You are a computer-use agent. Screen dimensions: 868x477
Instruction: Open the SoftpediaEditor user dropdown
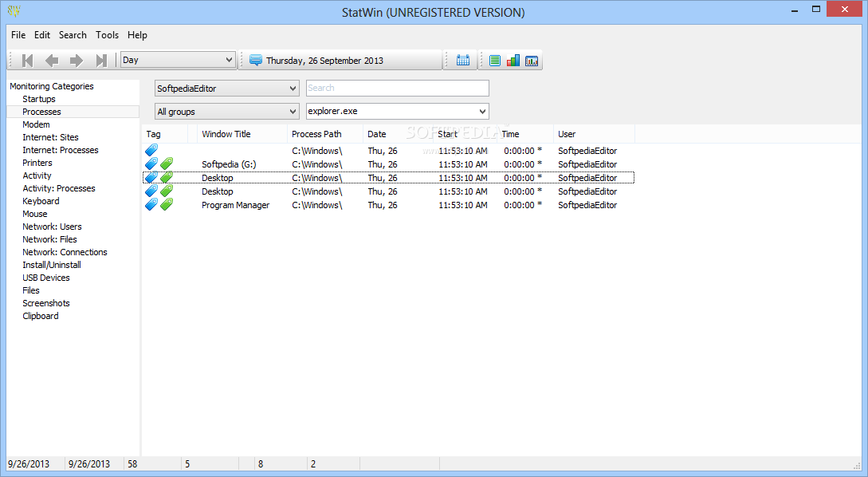227,88
